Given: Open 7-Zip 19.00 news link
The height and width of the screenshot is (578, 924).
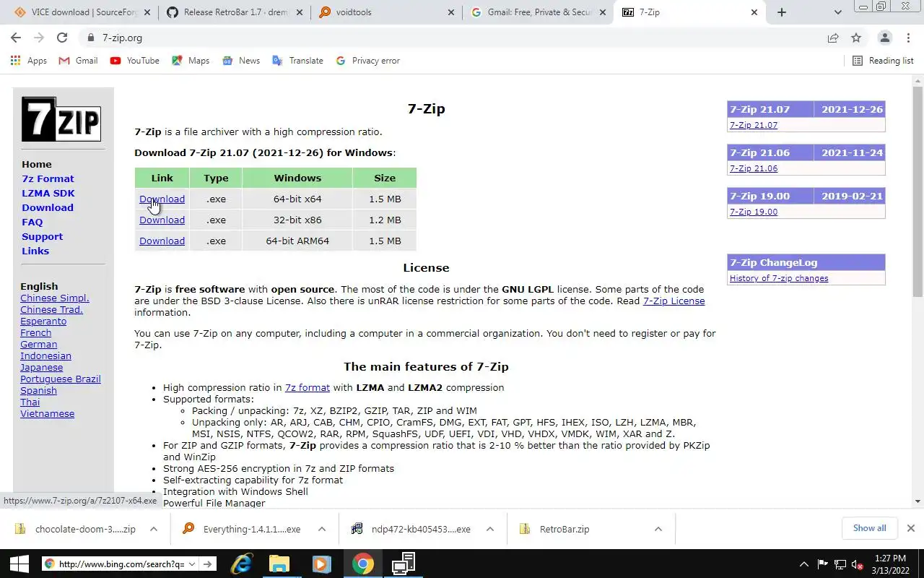Looking at the screenshot, I should click(x=754, y=212).
